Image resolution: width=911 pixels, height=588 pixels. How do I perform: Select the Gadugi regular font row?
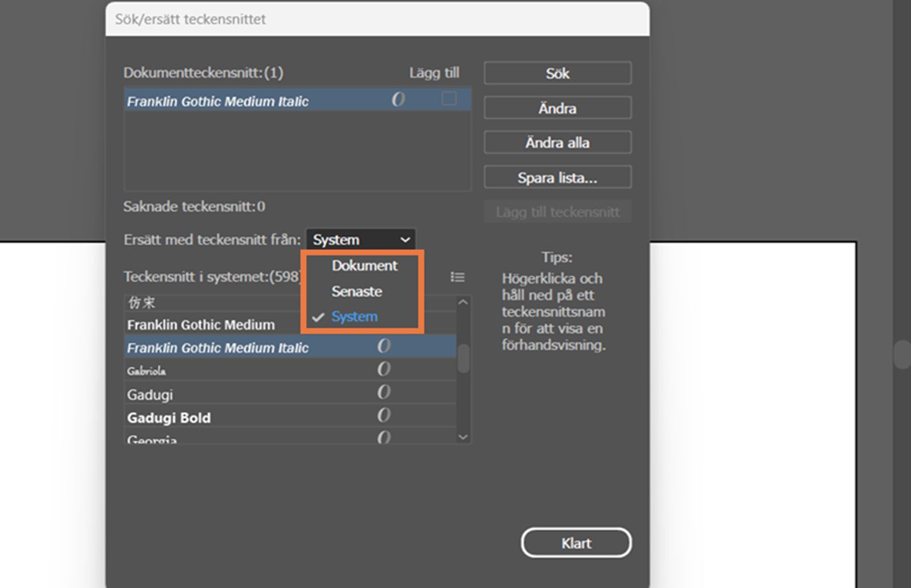click(290, 393)
